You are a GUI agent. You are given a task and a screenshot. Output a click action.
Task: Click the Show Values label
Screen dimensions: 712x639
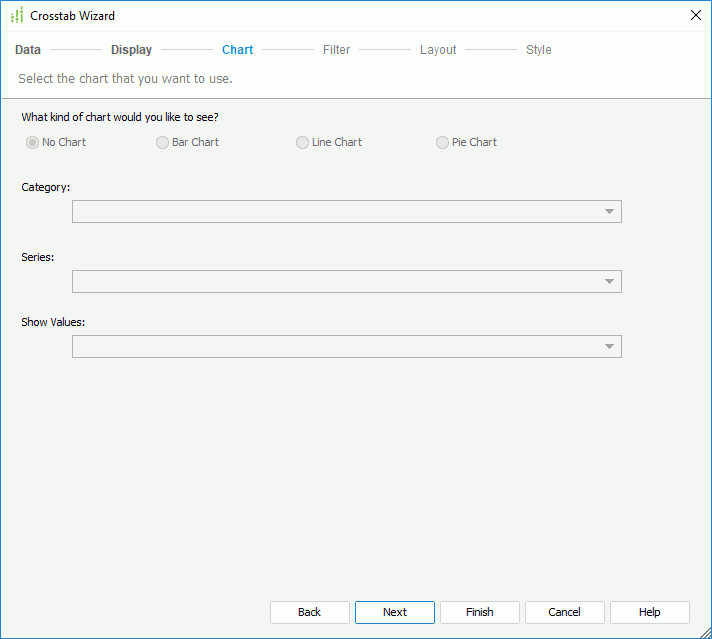53,322
